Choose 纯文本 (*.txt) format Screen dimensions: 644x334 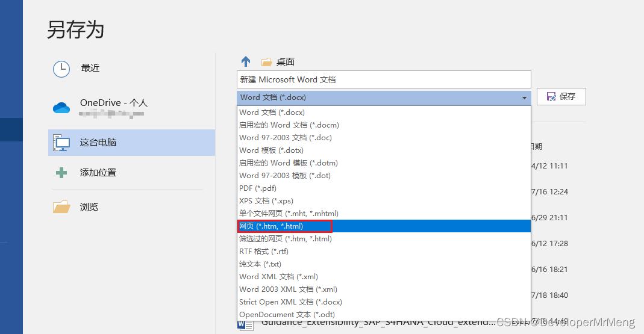pos(384,264)
